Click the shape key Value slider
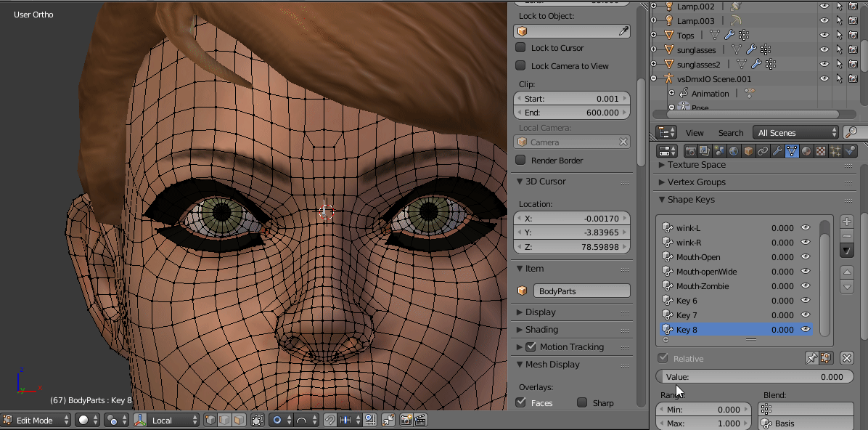Image resolution: width=868 pixels, height=430 pixels. (753, 377)
